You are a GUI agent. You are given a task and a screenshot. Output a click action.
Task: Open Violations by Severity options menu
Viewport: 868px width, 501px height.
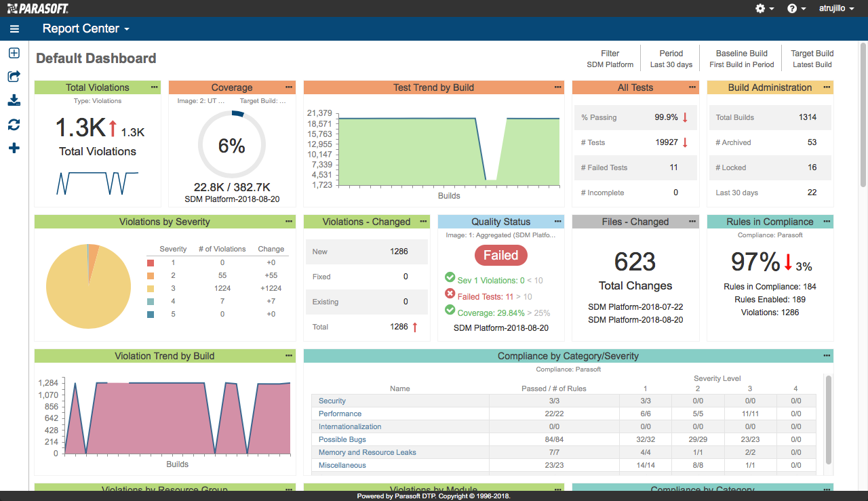tap(290, 221)
